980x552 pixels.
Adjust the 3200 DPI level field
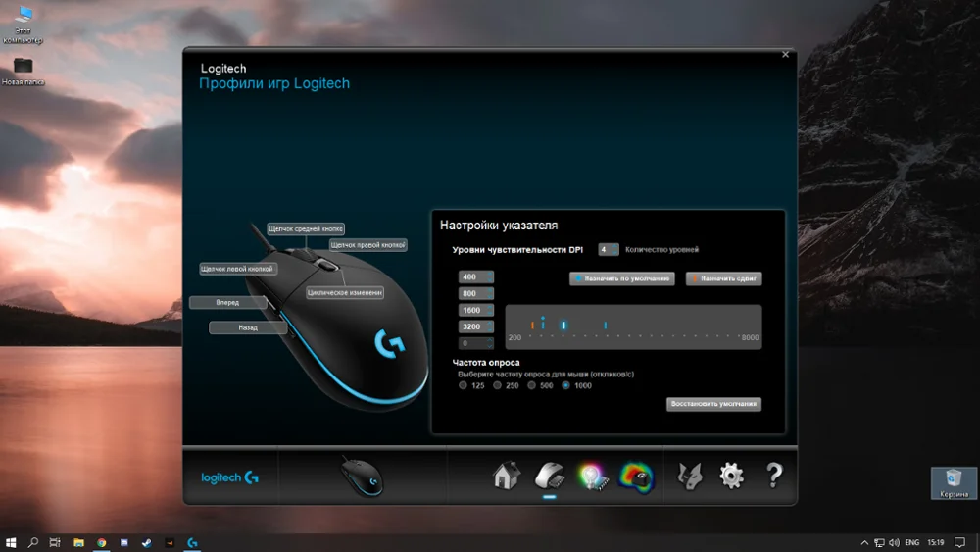click(475, 326)
